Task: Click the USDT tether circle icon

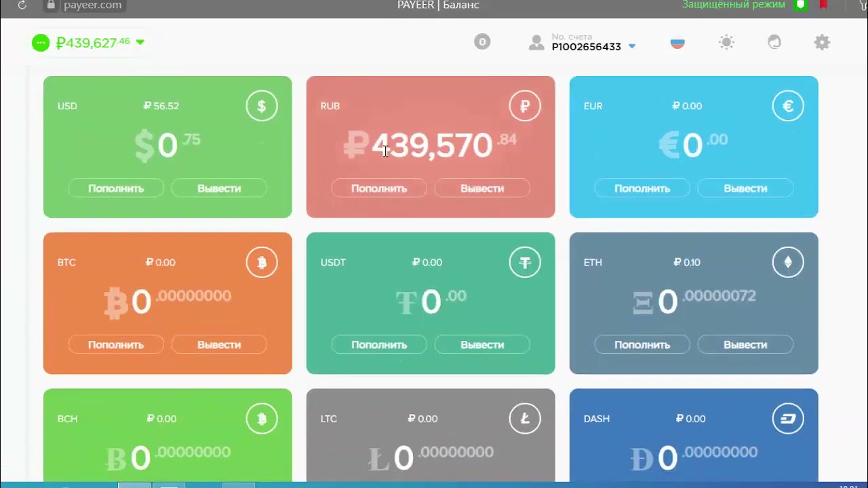Action: (525, 262)
